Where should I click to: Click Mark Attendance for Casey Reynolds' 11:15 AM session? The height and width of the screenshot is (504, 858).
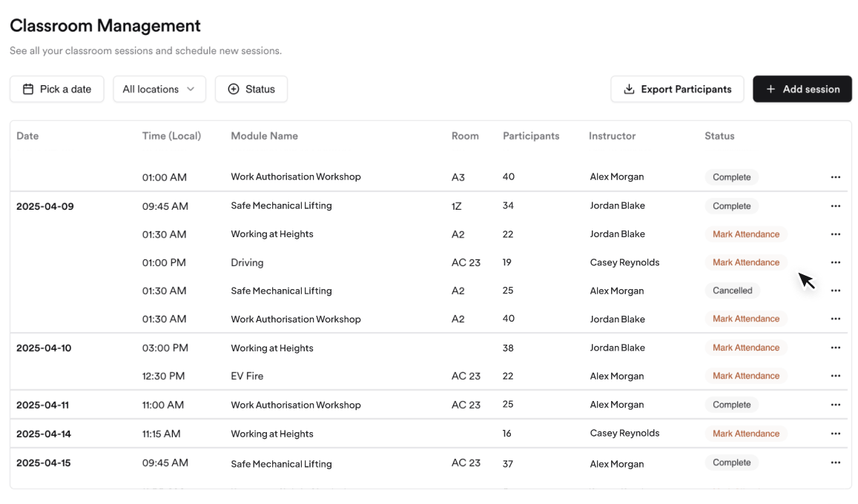coord(745,434)
